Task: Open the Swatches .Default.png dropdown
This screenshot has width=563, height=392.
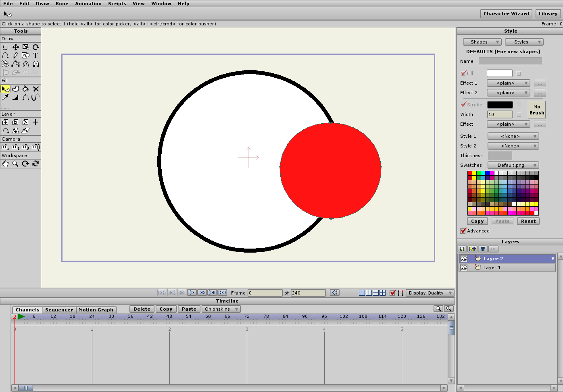Action: point(513,165)
